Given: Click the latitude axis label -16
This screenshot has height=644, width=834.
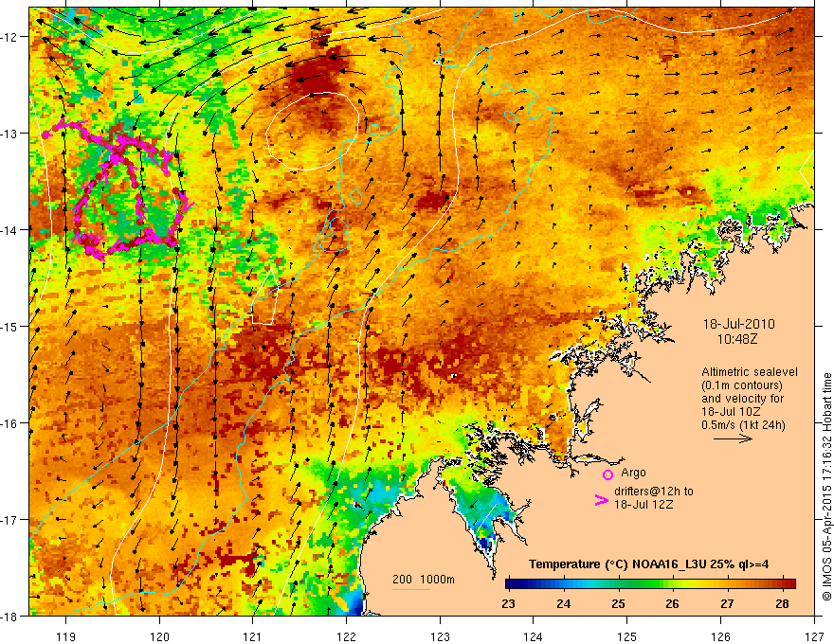Looking at the screenshot, I should pos(9,423).
